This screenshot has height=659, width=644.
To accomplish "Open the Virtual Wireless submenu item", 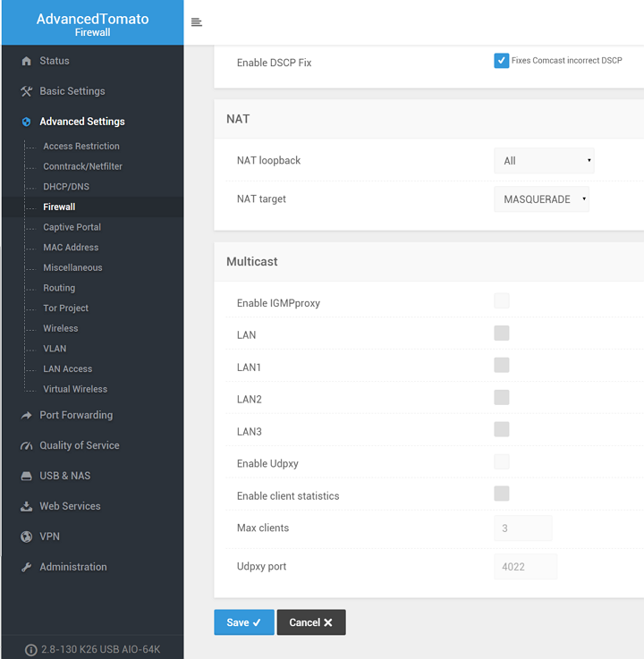I will point(75,389).
